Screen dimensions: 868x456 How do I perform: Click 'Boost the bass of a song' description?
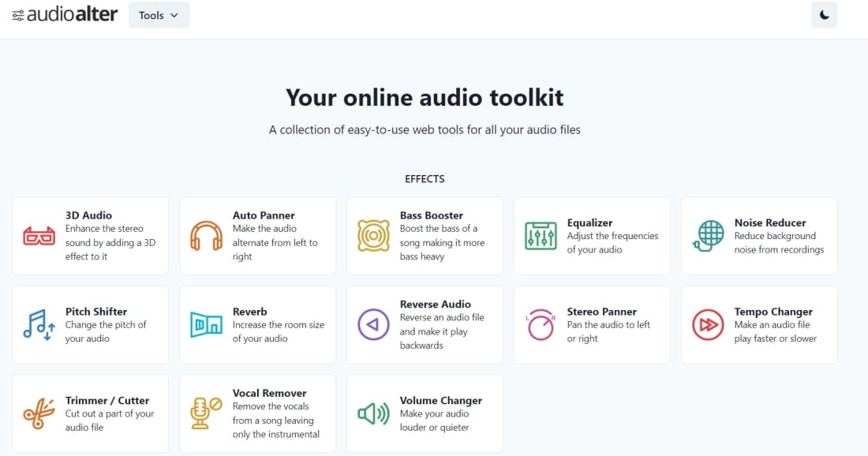pyautogui.click(x=443, y=242)
